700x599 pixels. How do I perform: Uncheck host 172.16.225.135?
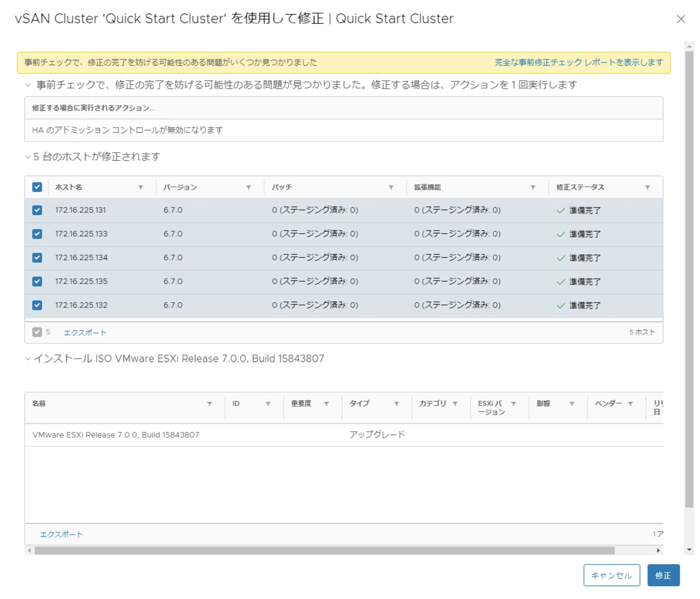(x=37, y=281)
